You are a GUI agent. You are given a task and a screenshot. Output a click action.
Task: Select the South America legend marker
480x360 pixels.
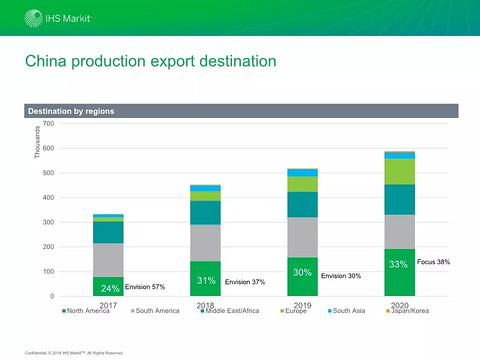(x=133, y=311)
